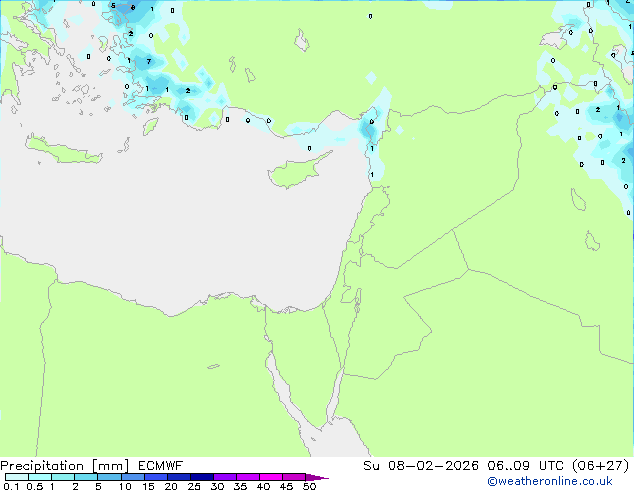Click the 0.5–1 mm legend color swatch
Viewport: 634px width, 490px height.
coord(40,477)
